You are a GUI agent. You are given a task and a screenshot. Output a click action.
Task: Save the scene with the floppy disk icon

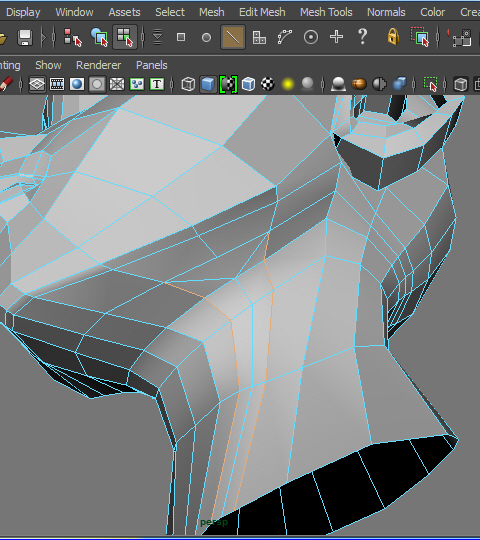click(x=25, y=37)
